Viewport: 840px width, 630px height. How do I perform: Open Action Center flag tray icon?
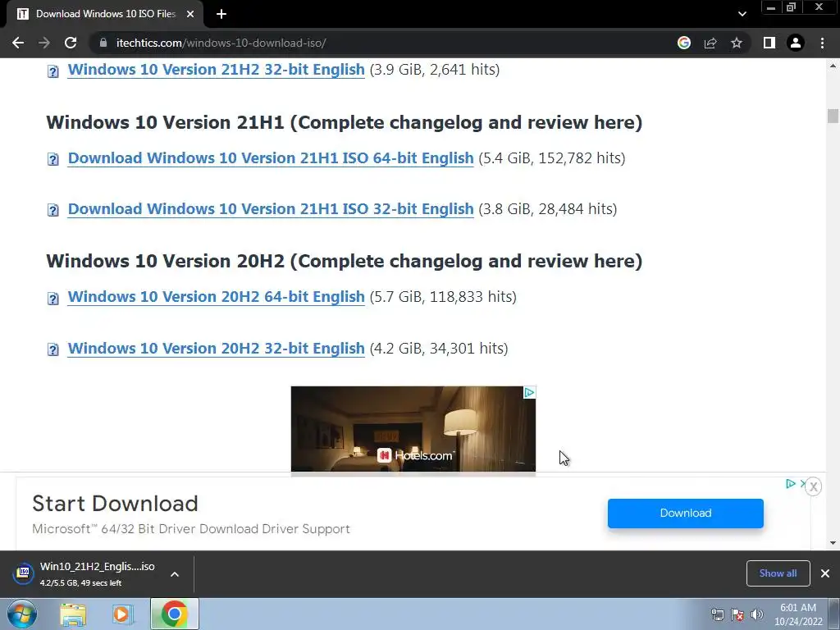[737, 614]
